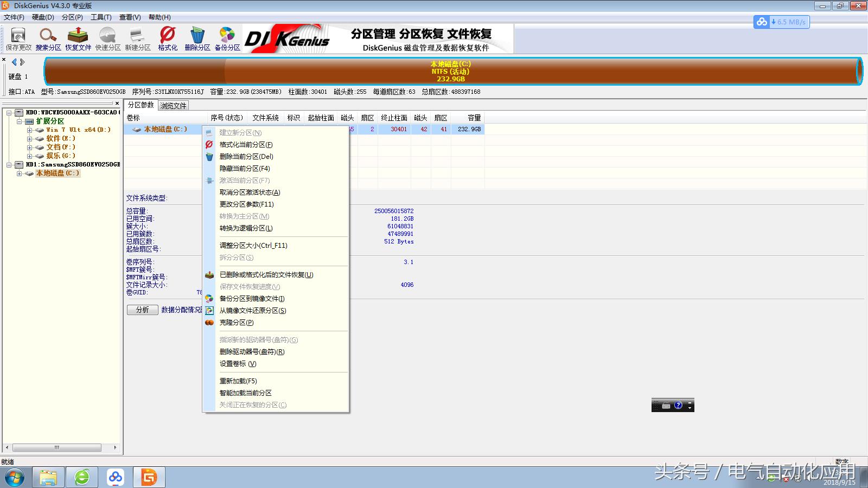Screen dimensions: 868x488
Task: Select the 格式化 format toolbar icon
Action: [x=167, y=38]
